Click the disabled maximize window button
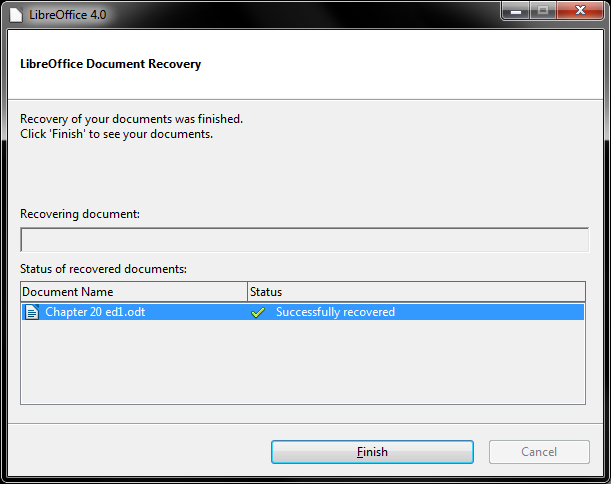 pyautogui.click(x=543, y=11)
